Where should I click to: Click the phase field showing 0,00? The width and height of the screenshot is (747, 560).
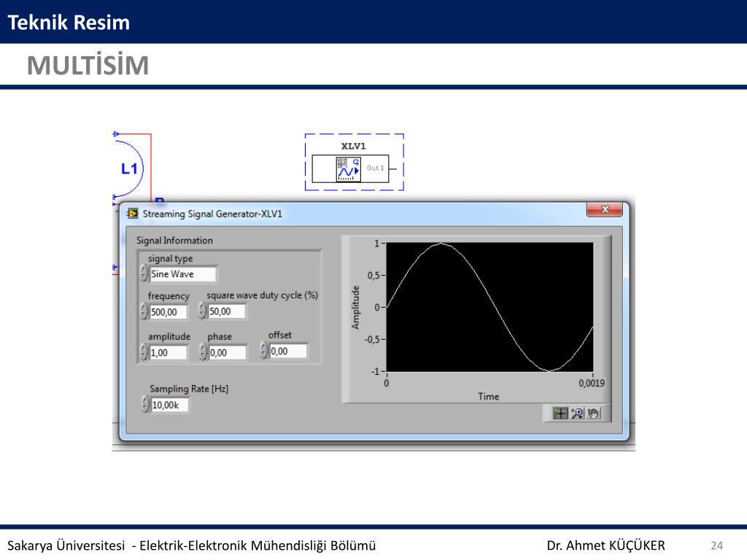(228, 353)
